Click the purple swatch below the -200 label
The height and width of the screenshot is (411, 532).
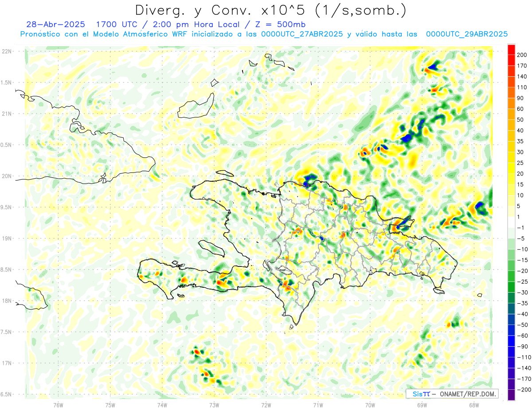click(x=511, y=395)
